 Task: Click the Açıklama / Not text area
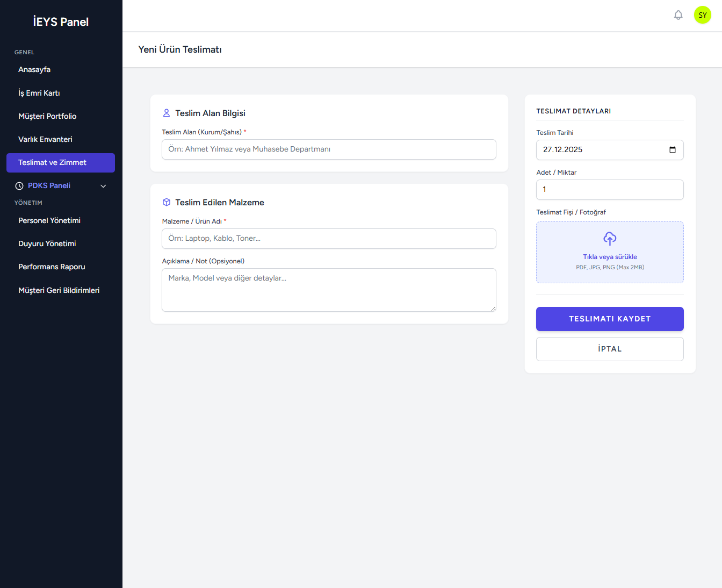tap(329, 290)
